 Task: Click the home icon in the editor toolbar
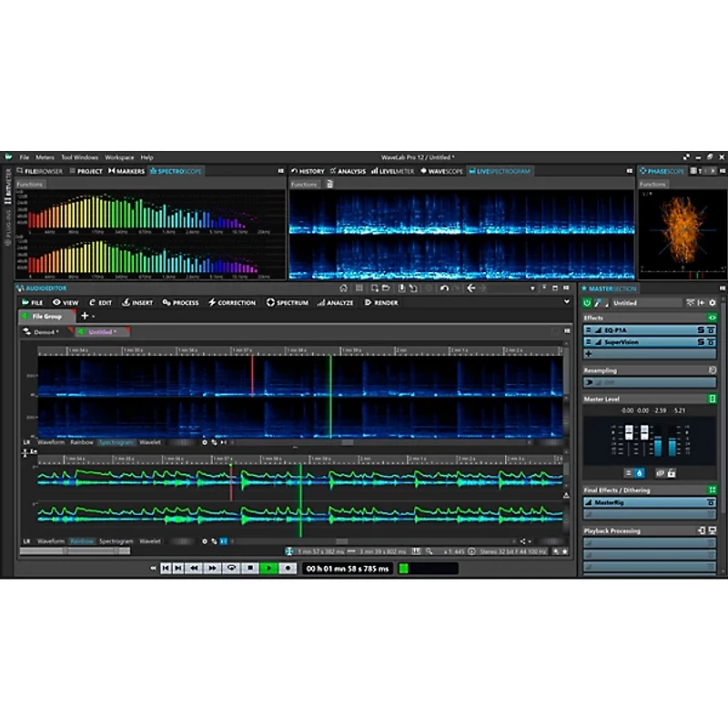[344, 288]
